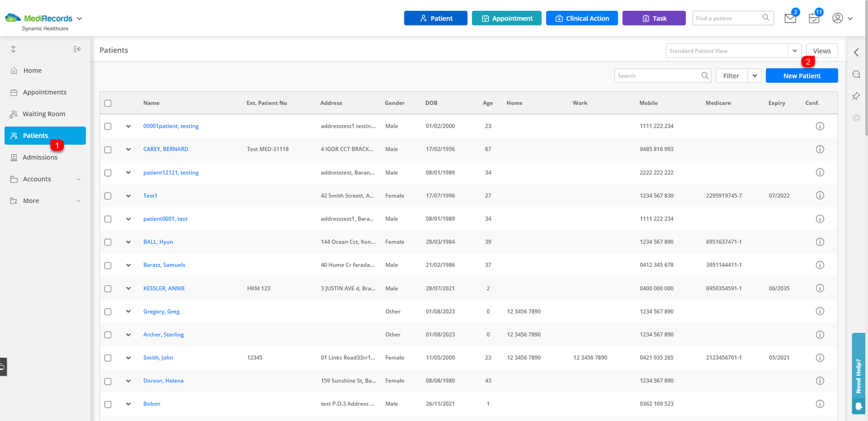Open patient link Dorson, Helena
Viewport: 868px width, 421px height.
163,381
